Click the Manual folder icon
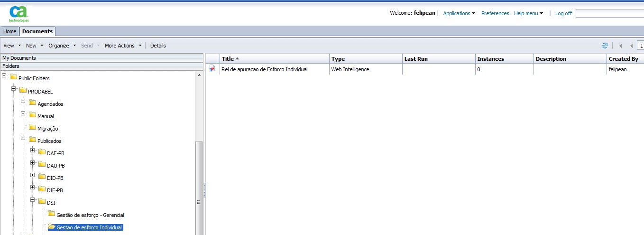644x235 pixels. (x=32, y=115)
